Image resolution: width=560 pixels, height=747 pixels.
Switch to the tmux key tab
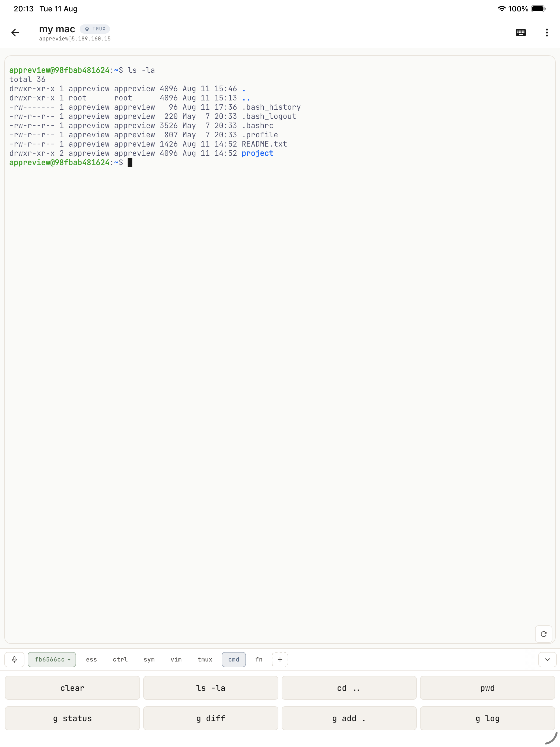(x=205, y=660)
